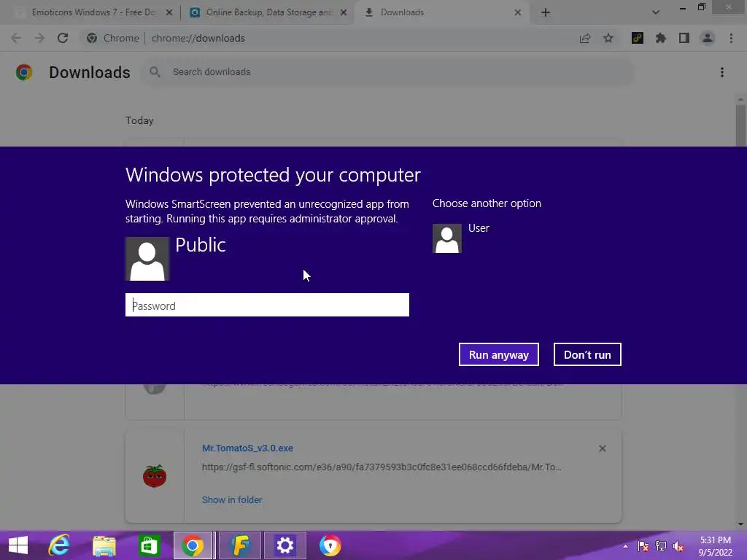
Task: Open the taskbar clock 5:31 PM
Action: 716,546
